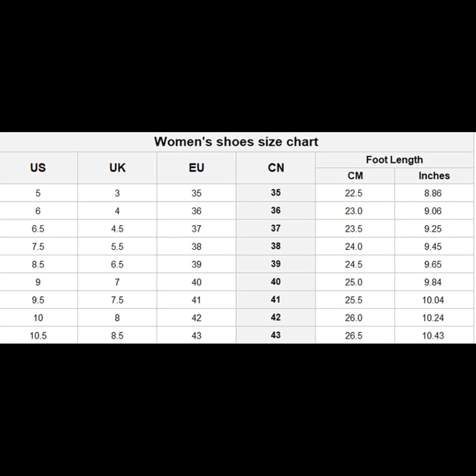Click the EU column header
476x476 pixels.
pos(196,168)
